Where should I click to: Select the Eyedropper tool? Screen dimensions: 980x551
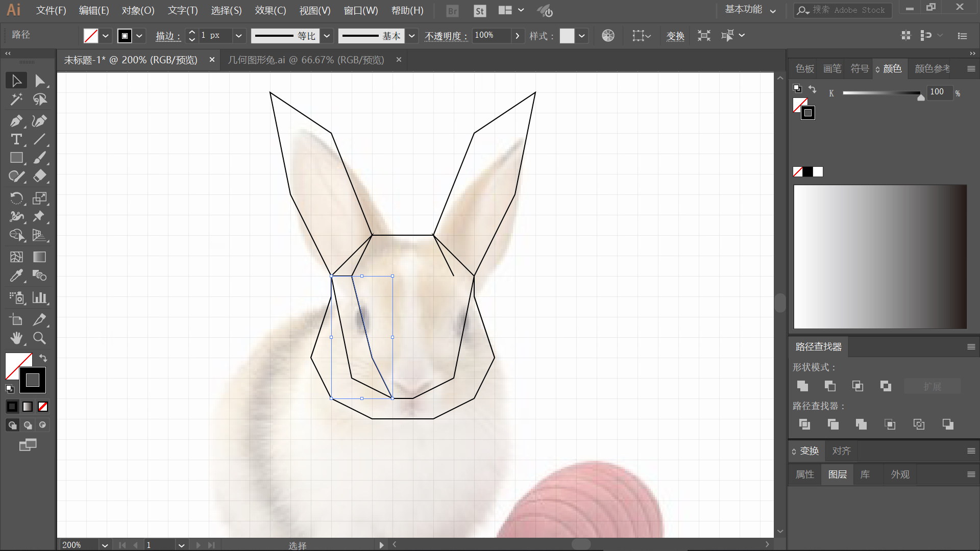[x=16, y=276]
